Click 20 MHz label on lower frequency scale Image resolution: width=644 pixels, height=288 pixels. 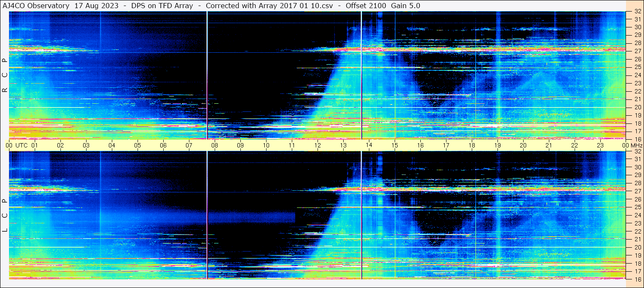637,247
